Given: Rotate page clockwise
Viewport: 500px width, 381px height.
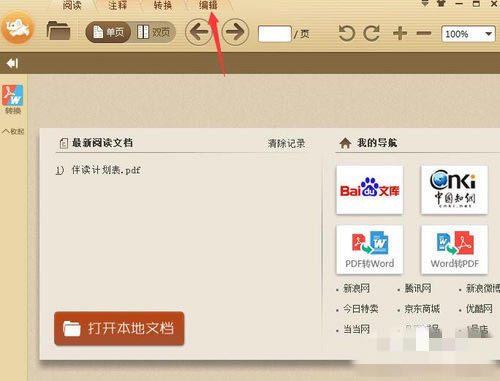Looking at the screenshot, I should [x=372, y=33].
